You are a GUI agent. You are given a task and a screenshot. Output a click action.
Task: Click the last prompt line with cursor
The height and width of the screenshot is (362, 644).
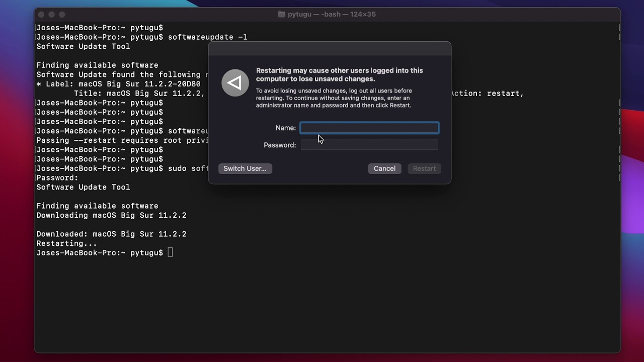pyautogui.click(x=105, y=253)
